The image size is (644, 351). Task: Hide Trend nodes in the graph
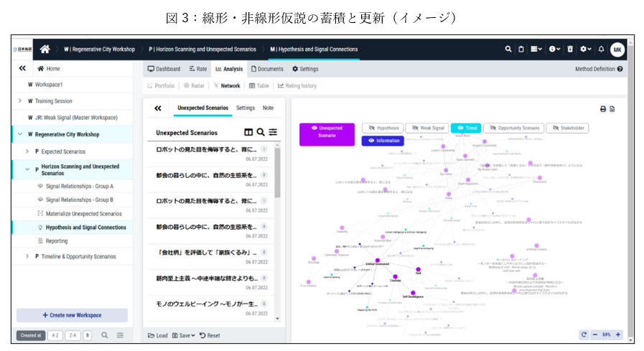click(x=465, y=128)
